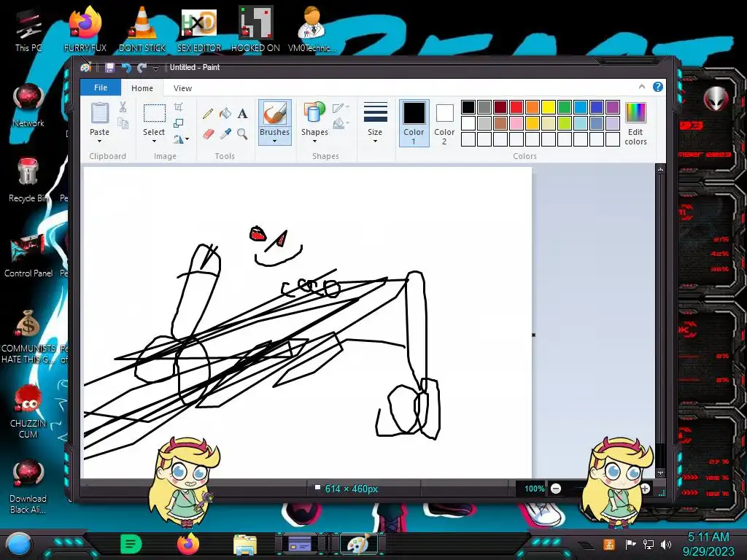Open the File menu

(x=101, y=87)
